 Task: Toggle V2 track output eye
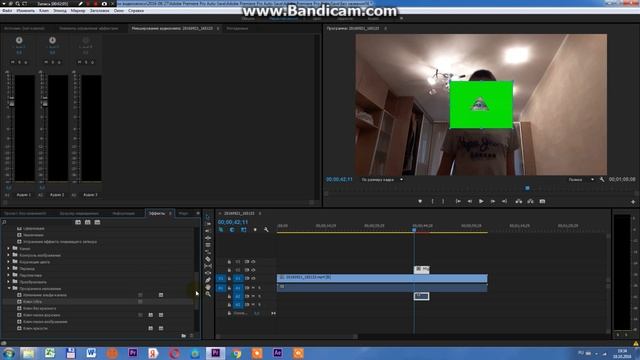(253, 270)
